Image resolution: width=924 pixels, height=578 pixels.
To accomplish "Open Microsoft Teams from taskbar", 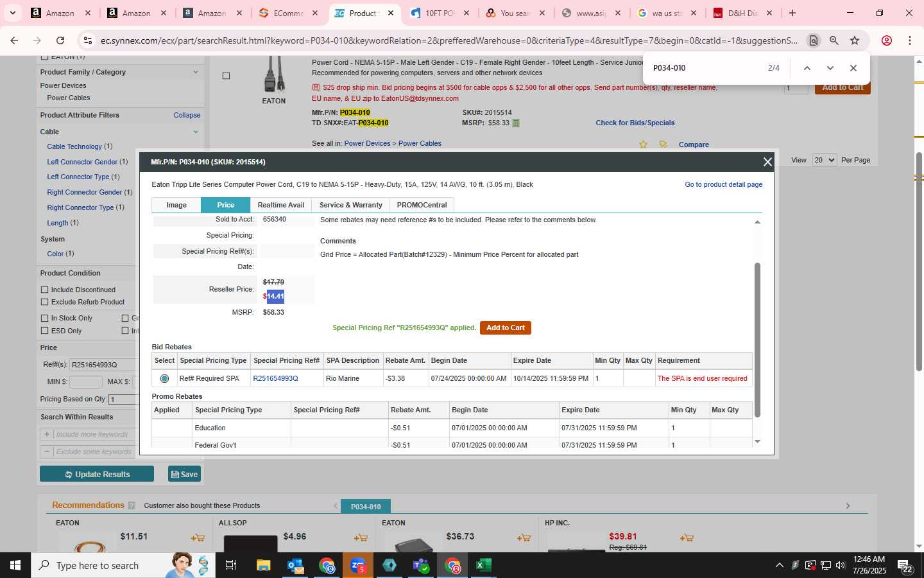I will [x=421, y=565].
